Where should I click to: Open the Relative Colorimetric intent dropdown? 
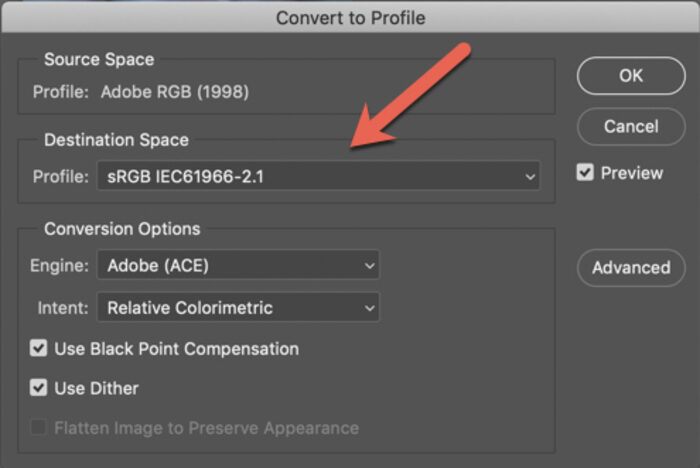pyautogui.click(x=238, y=308)
